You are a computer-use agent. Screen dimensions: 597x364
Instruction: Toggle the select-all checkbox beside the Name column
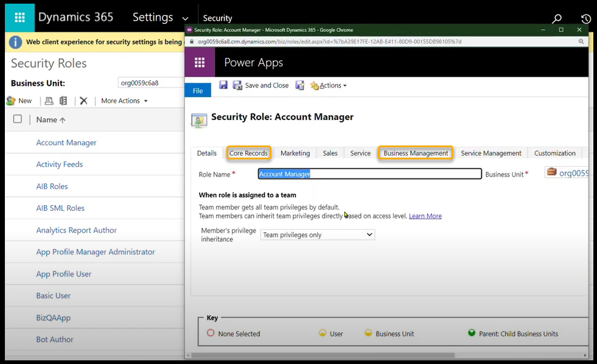pos(18,119)
